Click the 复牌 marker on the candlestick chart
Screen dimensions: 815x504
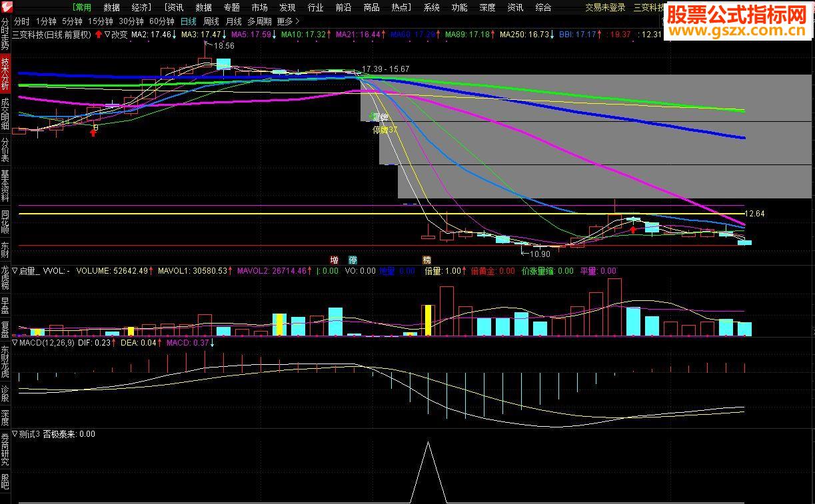[380, 117]
